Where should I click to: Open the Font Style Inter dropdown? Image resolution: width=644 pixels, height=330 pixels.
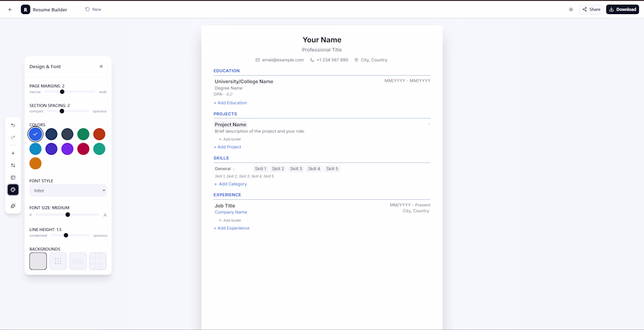click(x=68, y=190)
